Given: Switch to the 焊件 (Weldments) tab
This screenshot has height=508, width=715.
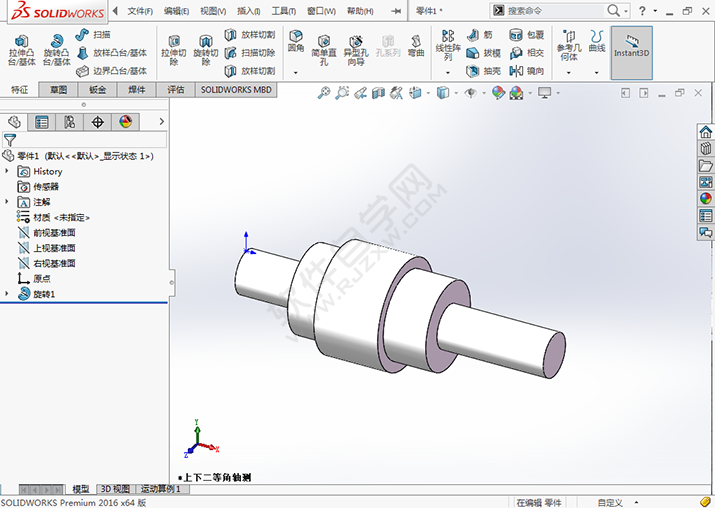Looking at the screenshot, I should [136, 90].
